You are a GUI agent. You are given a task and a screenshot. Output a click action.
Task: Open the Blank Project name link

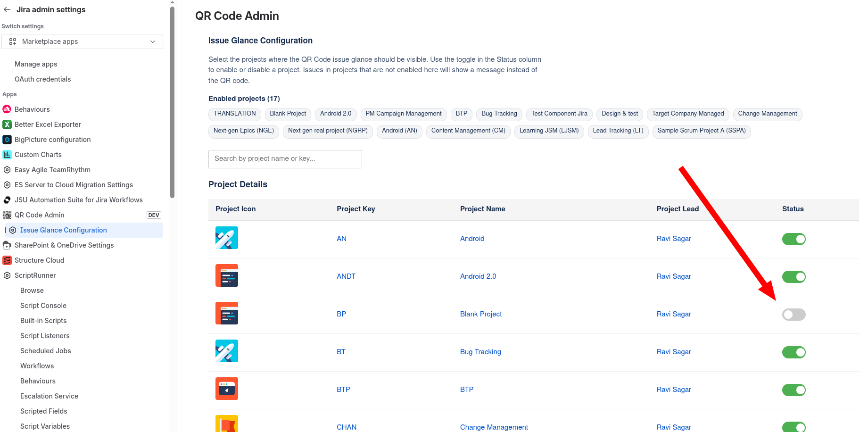[481, 314]
